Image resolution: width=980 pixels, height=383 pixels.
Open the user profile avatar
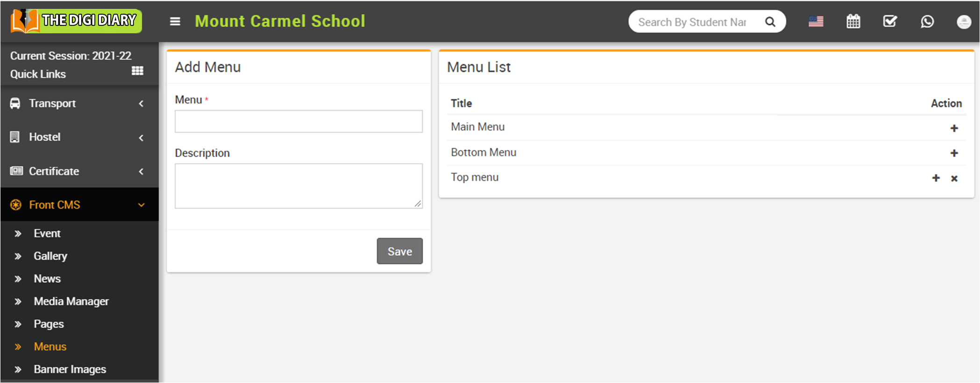(x=964, y=22)
